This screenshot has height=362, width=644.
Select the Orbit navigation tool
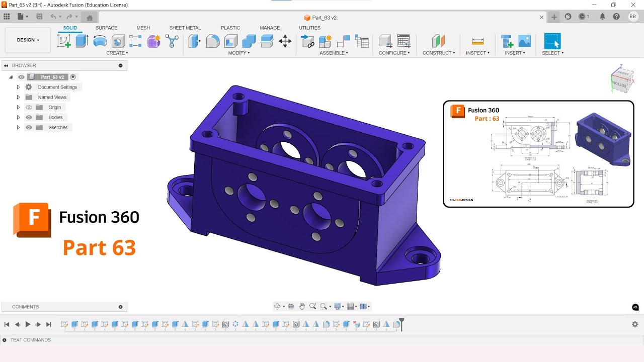pyautogui.click(x=277, y=306)
